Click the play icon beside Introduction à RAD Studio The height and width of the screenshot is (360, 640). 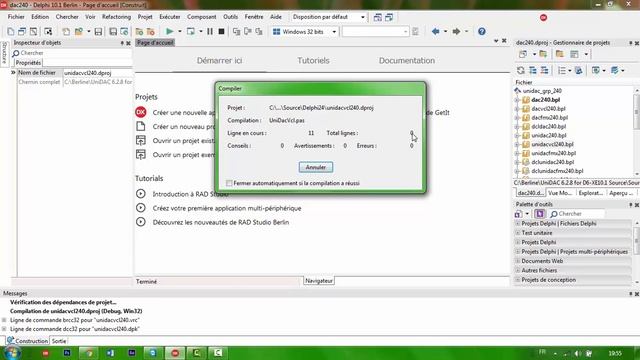tap(141, 194)
